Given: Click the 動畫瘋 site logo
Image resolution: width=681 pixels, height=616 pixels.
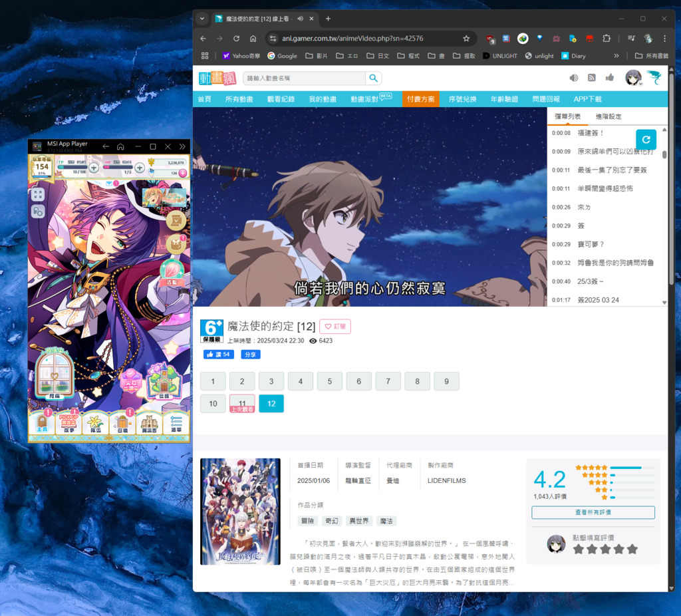Looking at the screenshot, I should [x=217, y=78].
